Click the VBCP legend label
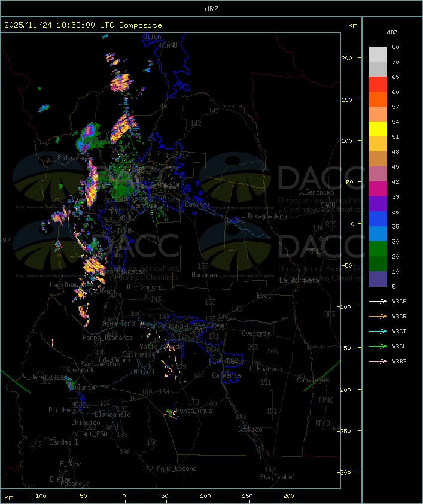The height and width of the screenshot is (504, 423). pyautogui.click(x=399, y=302)
